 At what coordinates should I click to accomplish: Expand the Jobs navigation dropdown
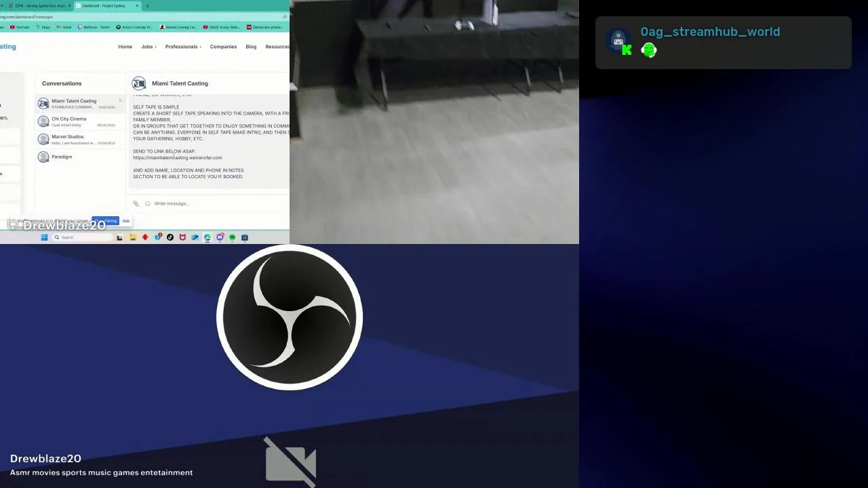(x=149, y=47)
